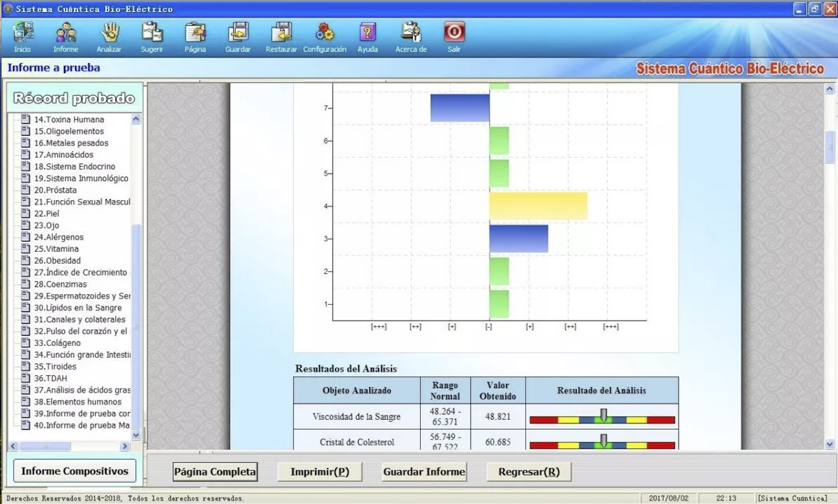Print report with Imprimir(P) button
This screenshot has height=504, width=838.
point(320,471)
